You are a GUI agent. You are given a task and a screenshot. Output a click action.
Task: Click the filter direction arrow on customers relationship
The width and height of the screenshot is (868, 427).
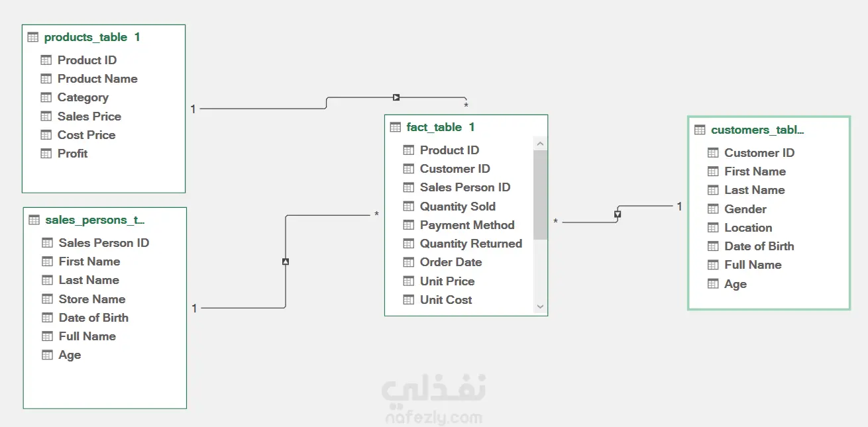point(618,214)
